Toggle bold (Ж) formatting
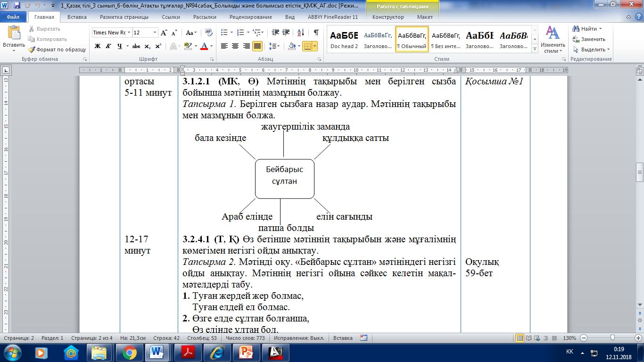 click(x=98, y=46)
